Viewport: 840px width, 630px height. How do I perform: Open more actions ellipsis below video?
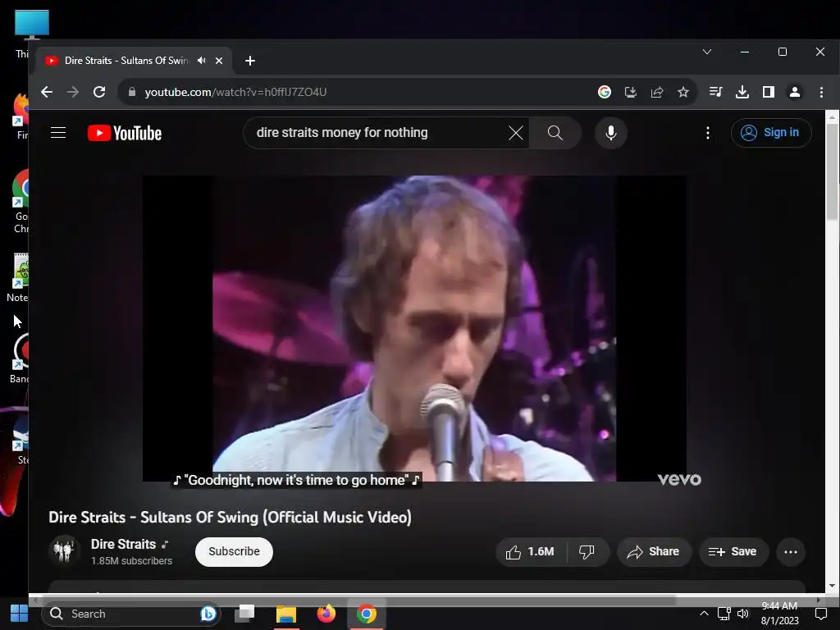point(791,552)
